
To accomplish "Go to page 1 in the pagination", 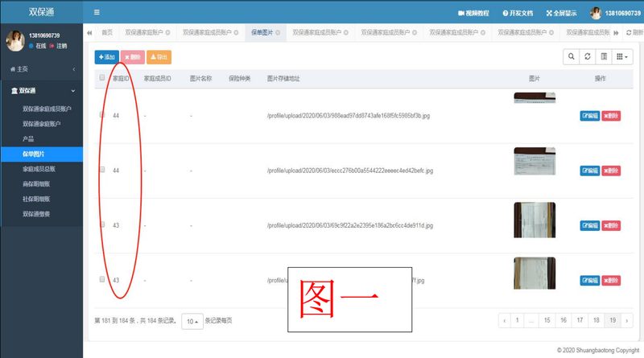I will point(517,320).
